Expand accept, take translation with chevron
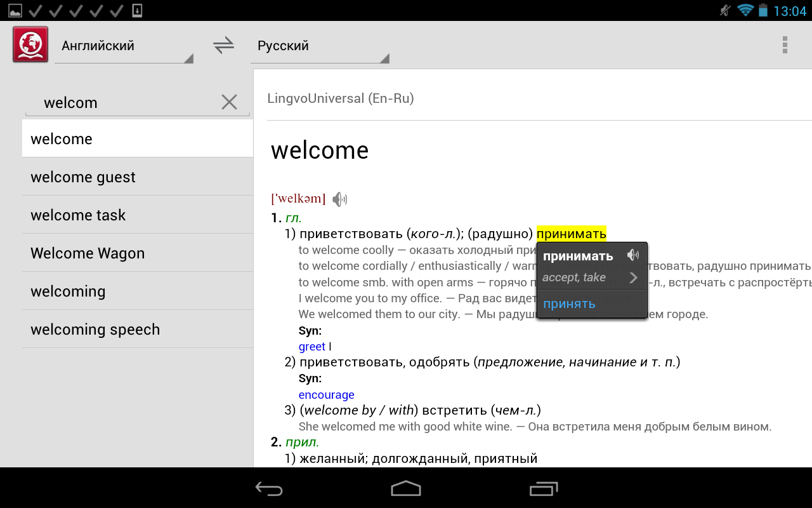 click(632, 277)
